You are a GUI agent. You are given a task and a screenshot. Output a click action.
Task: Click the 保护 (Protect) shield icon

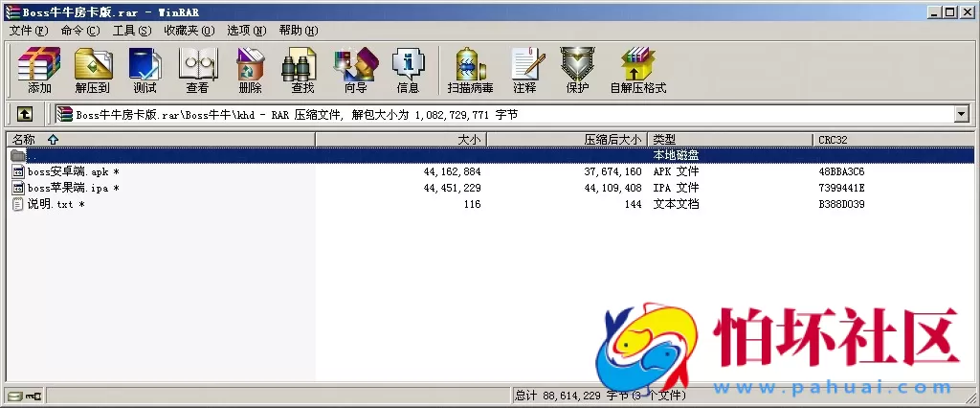click(x=577, y=70)
